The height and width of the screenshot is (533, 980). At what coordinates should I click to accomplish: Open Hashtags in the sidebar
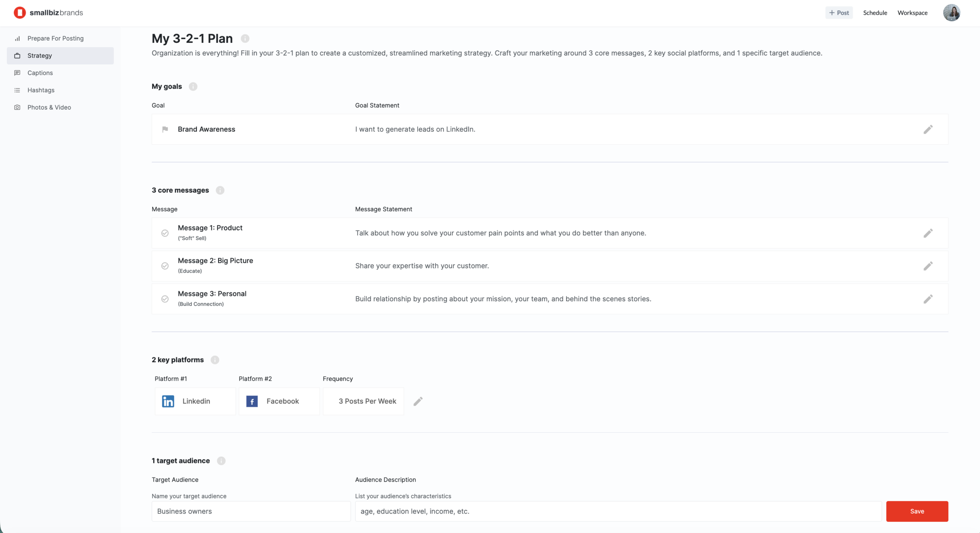[60, 90]
